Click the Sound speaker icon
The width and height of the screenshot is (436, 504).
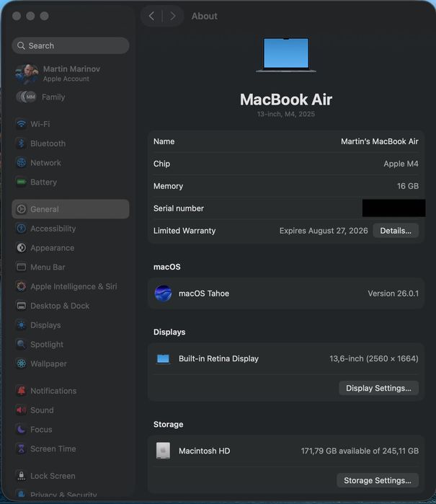tap(21, 410)
